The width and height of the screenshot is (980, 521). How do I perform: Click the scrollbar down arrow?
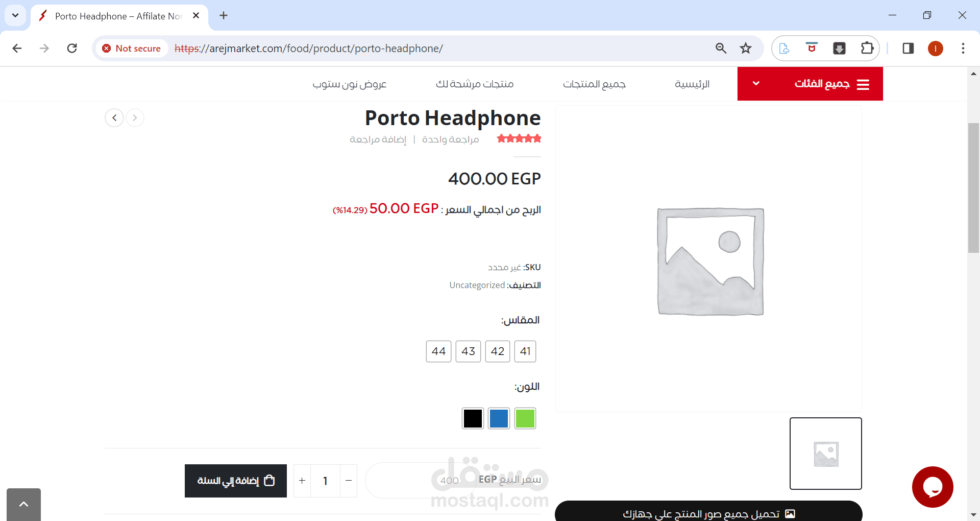(x=973, y=515)
